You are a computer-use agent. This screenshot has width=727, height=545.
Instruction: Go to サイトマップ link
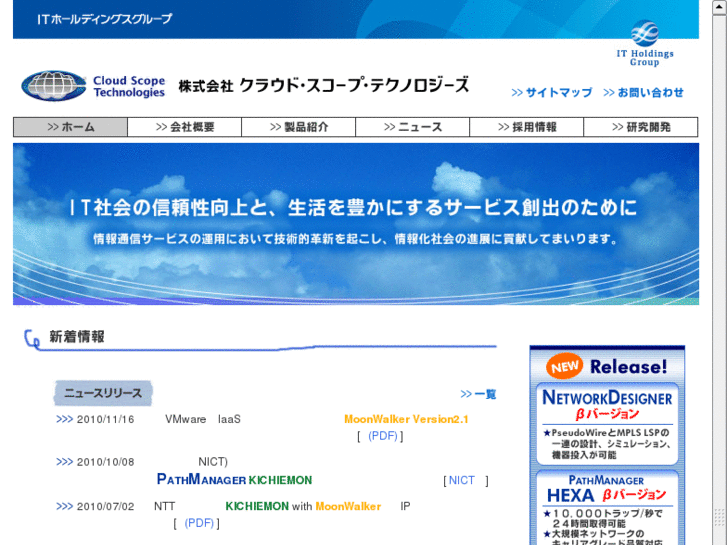(552, 93)
